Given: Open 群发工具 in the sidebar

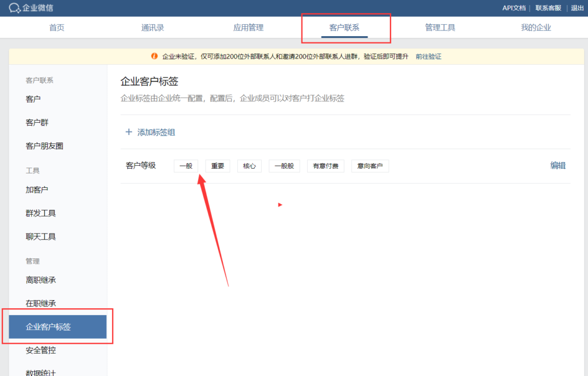Looking at the screenshot, I should (41, 214).
